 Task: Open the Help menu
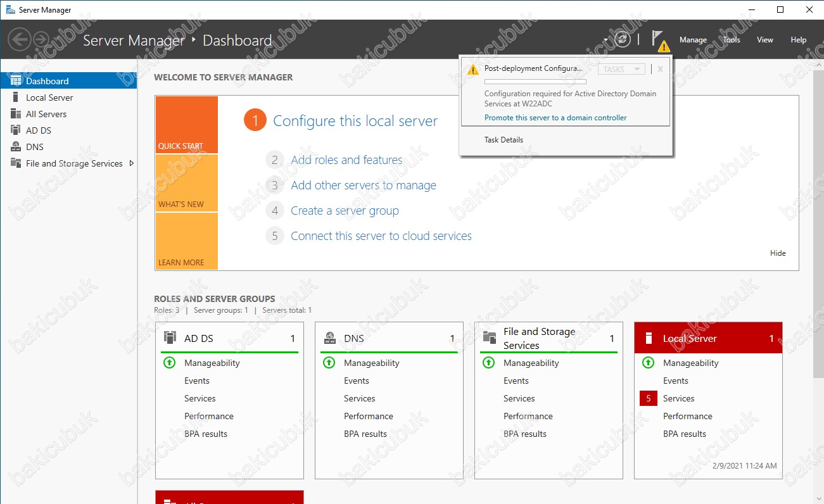coord(799,40)
